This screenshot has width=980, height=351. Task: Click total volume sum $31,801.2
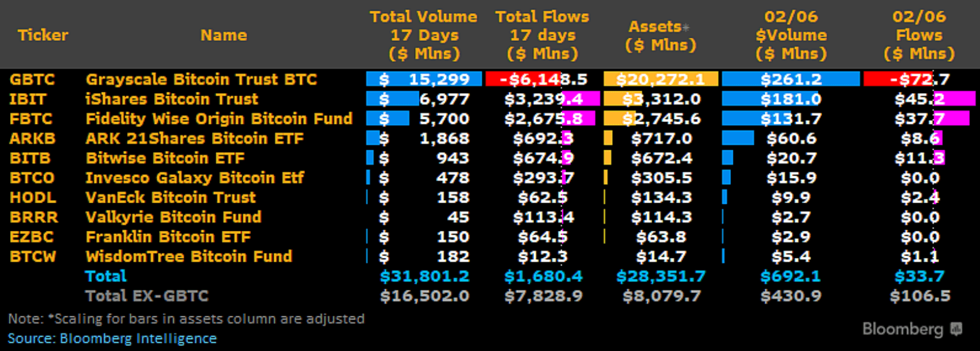coord(425,276)
